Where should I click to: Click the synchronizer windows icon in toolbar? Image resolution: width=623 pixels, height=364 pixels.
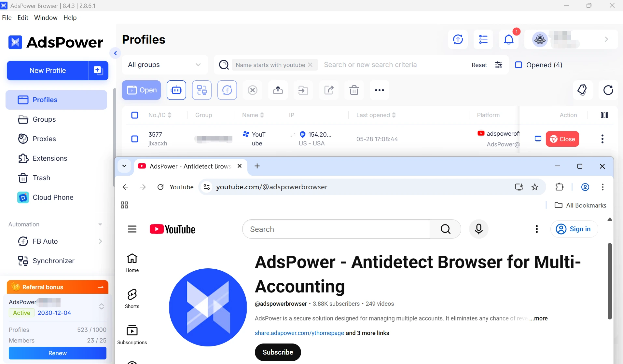[202, 90]
